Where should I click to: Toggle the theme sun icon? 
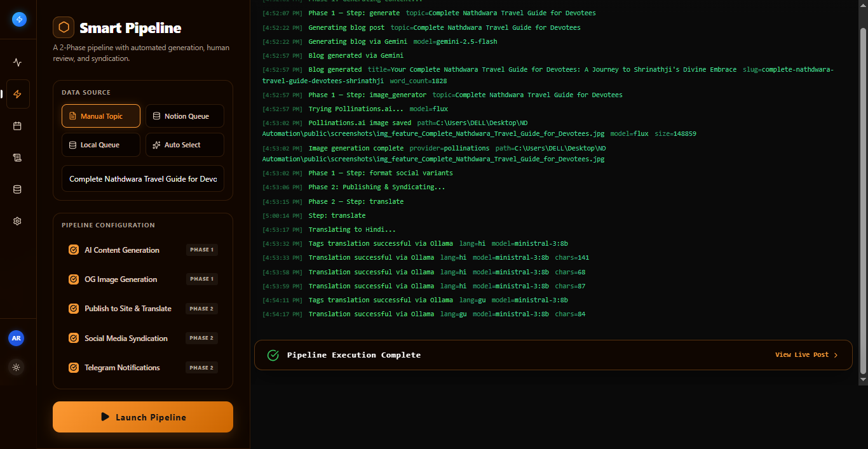[17, 367]
